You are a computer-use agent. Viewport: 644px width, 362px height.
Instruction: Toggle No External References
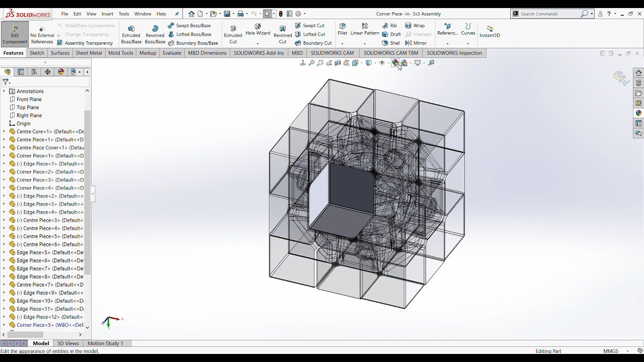tap(42, 35)
